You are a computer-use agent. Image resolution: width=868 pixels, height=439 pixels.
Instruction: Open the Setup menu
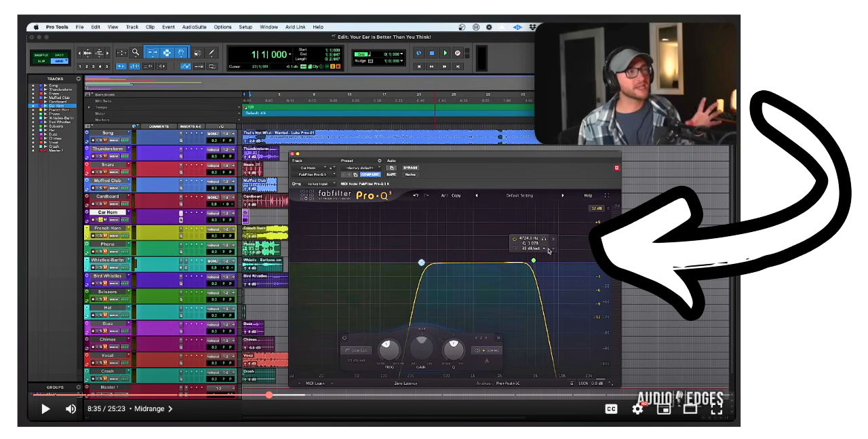click(245, 27)
